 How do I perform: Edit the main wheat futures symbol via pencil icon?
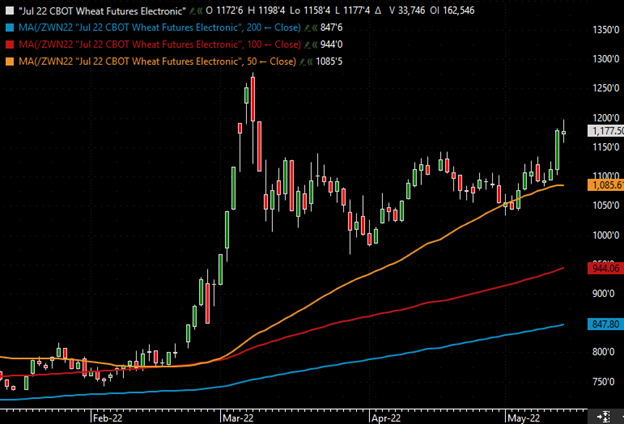192,11
